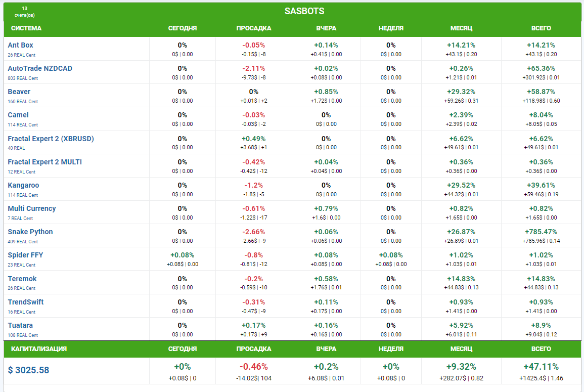Select the TrendSwift system link
Image resolution: width=584 pixels, height=392 pixels.
pos(26,302)
